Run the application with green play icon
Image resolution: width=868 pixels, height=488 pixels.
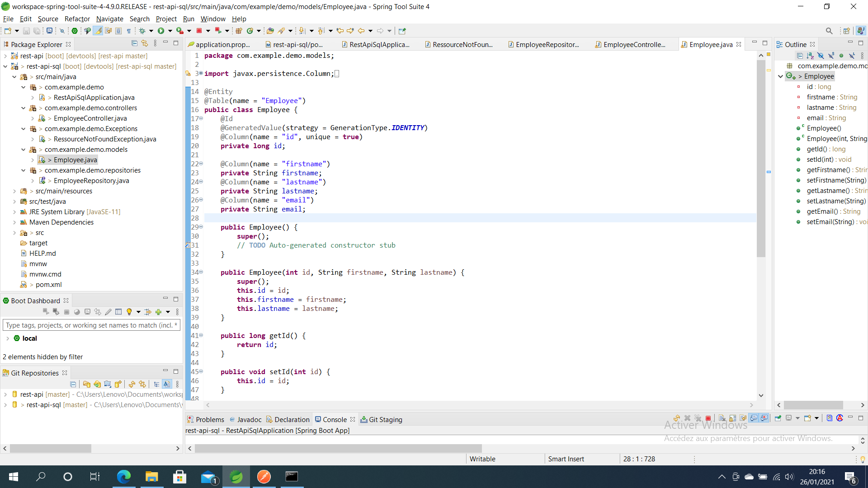[x=161, y=31]
